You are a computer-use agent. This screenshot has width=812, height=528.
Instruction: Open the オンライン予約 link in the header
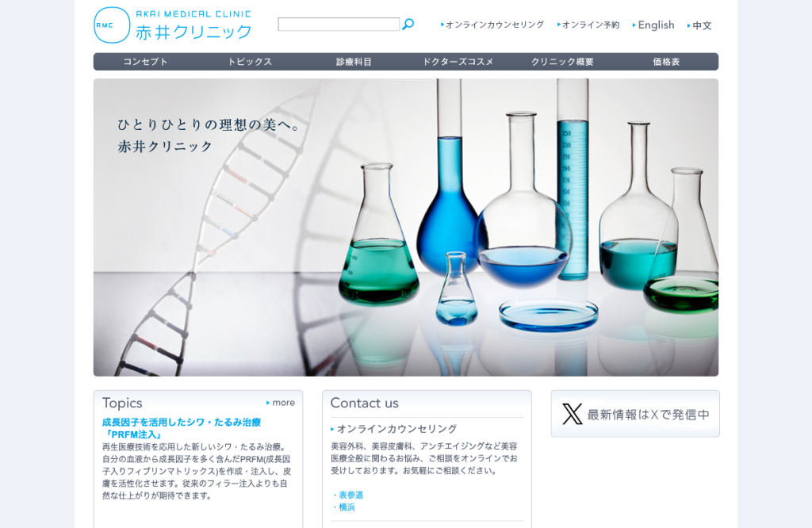[588, 25]
